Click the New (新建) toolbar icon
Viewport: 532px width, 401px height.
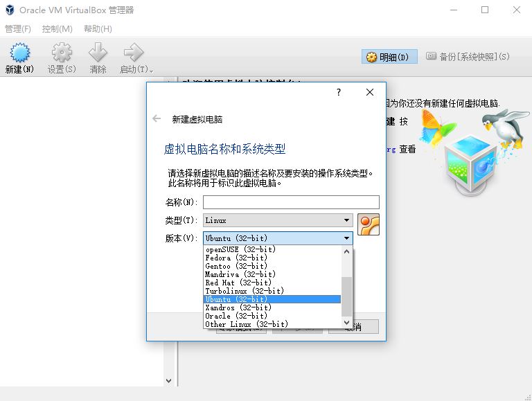(19, 53)
